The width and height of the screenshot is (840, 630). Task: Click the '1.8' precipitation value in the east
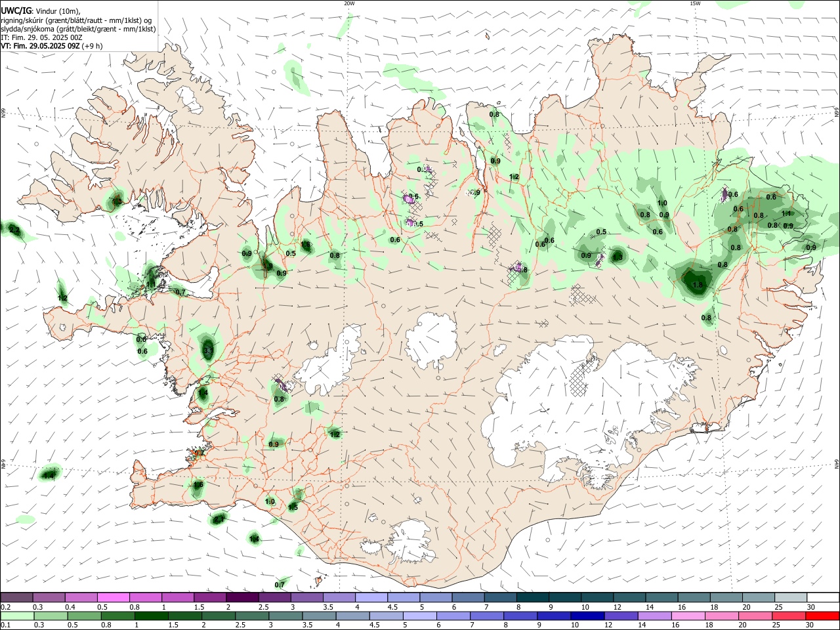click(698, 285)
